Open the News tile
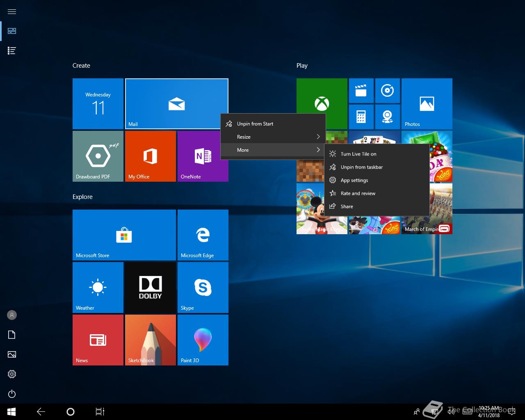The height and width of the screenshot is (420, 525). point(98,340)
